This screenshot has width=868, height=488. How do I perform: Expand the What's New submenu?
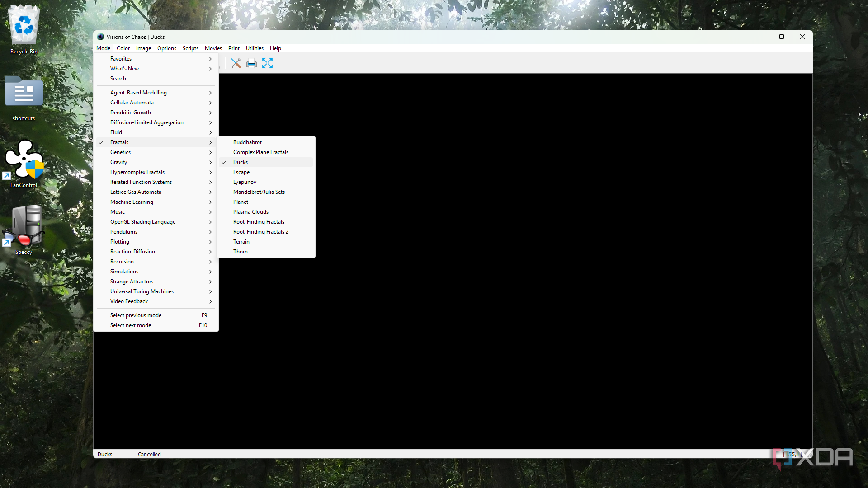[156, 69]
